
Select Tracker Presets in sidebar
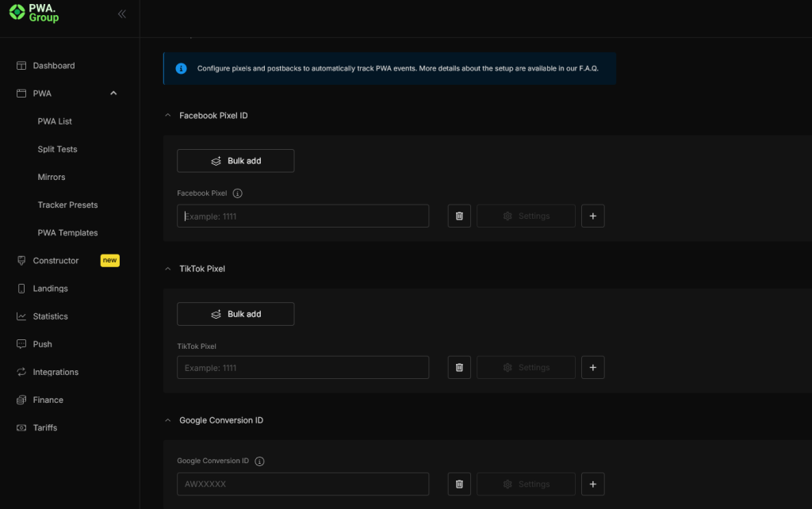click(x=67, y=205)
